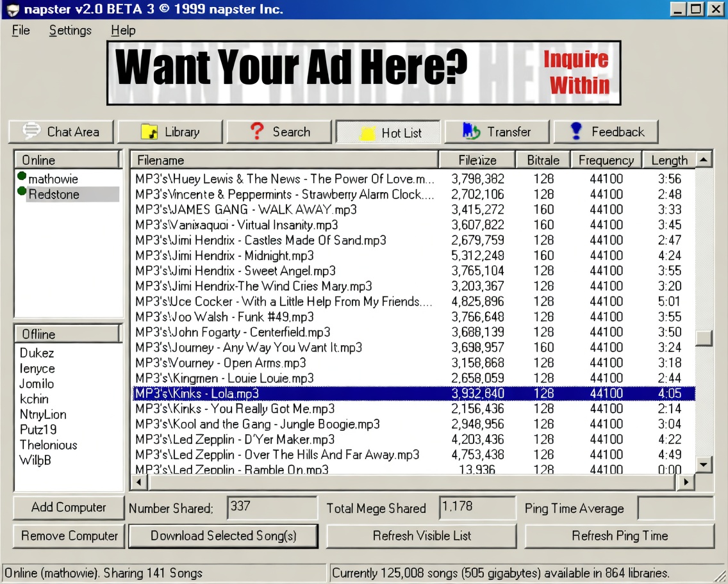Click the blue exclamation Feedback icon
Image resolution: width=728 pixels, height=584 pixels.
[x=576, y=131]
